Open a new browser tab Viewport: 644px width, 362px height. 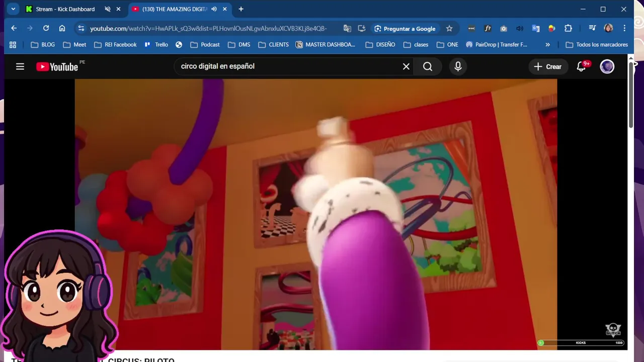(x=241, y=9)
